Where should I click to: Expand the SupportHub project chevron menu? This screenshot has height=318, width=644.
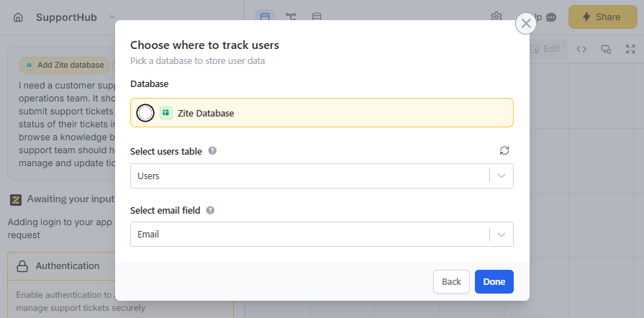pos(112,17)
